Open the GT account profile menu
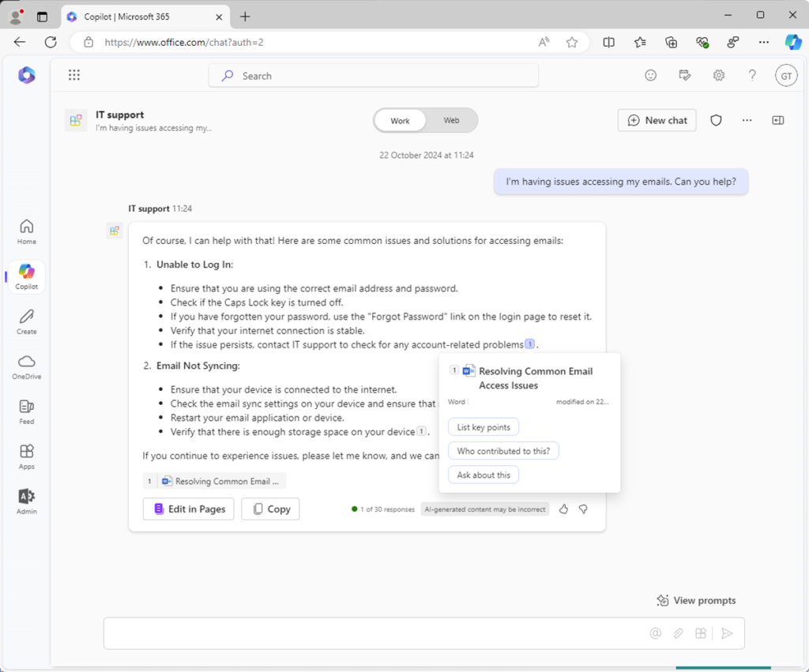This screenshot has height=672, width=809. (785, 75)
